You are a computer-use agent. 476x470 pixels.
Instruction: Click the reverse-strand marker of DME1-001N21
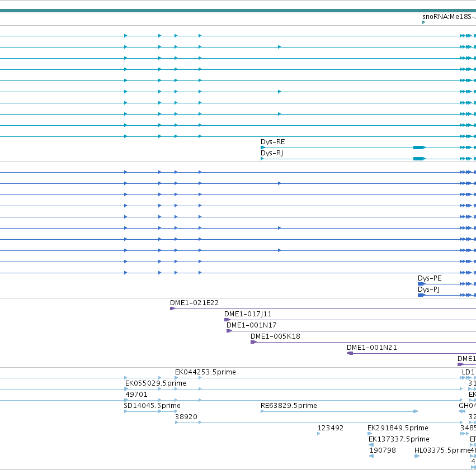[x=350, y=354]
